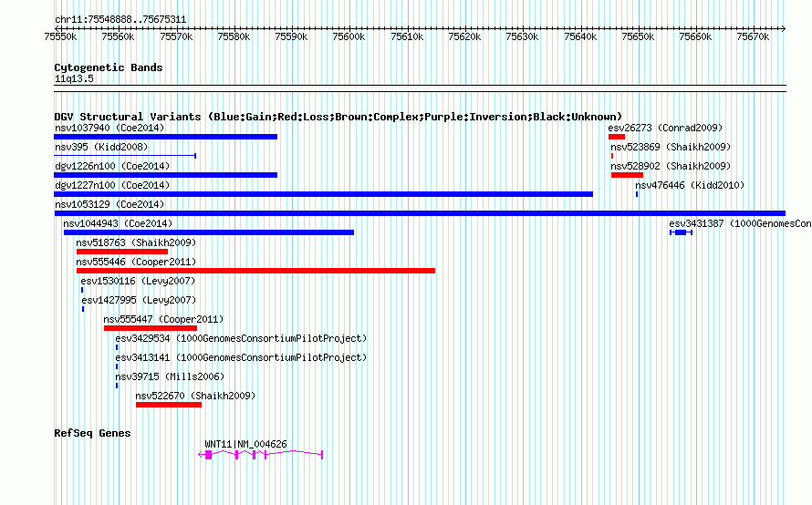Open the esv3431387 (1000GenomesCon label
This screenshot has height=505, width=812.
[741, 223]
